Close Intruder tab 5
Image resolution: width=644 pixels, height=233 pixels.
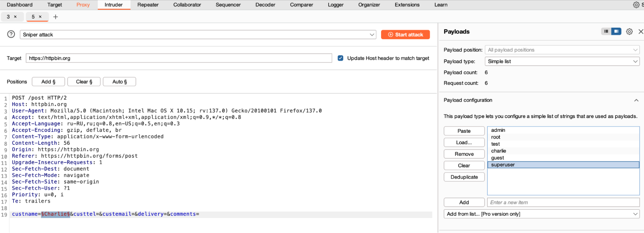point(40,17)
